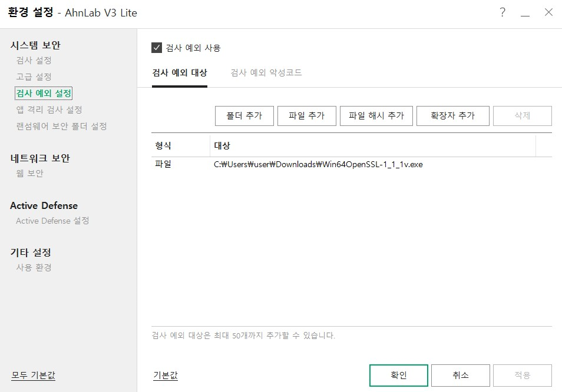
Task: Click the 확장자 추가 button
Action: tap(452, 115)
